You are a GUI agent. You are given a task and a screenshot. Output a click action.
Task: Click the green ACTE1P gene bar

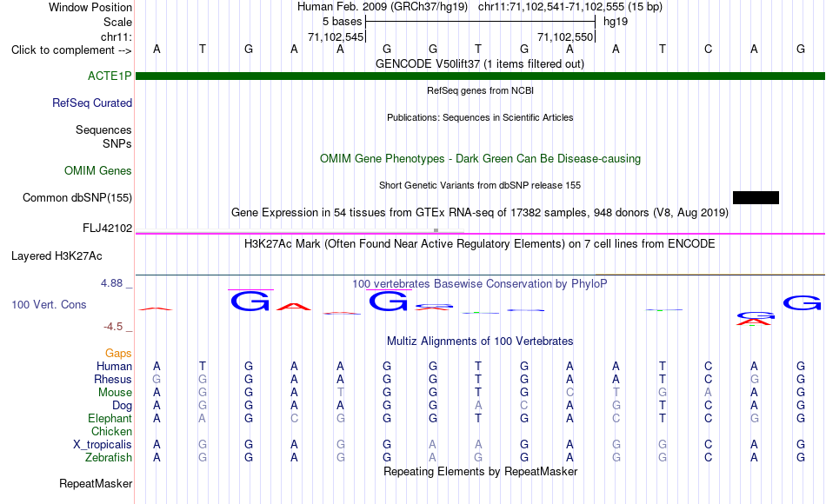click(480, 76)
